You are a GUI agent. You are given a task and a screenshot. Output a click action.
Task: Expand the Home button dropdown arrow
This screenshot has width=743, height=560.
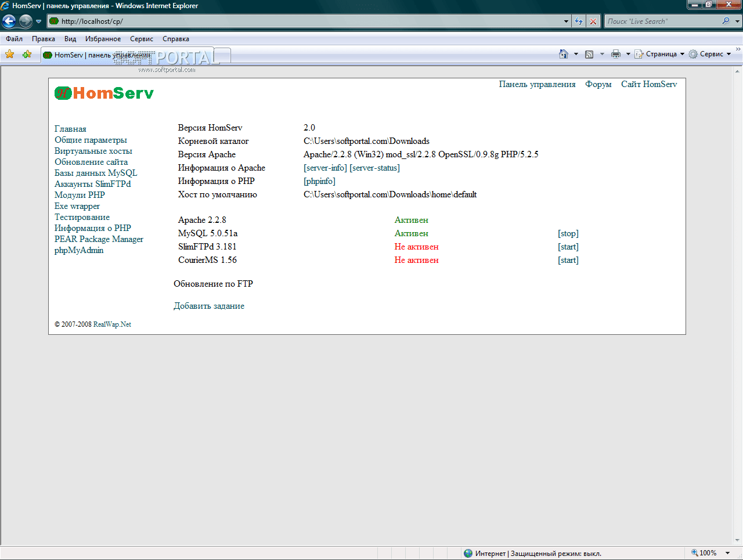576,54
